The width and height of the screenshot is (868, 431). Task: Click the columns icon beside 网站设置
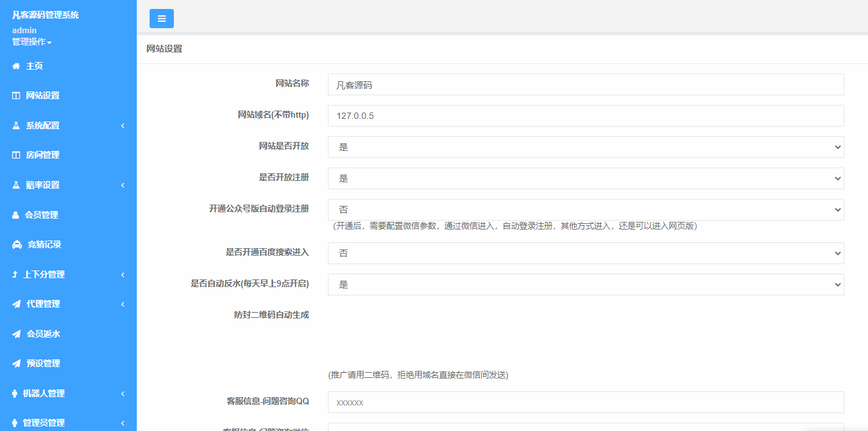[17, 96]
